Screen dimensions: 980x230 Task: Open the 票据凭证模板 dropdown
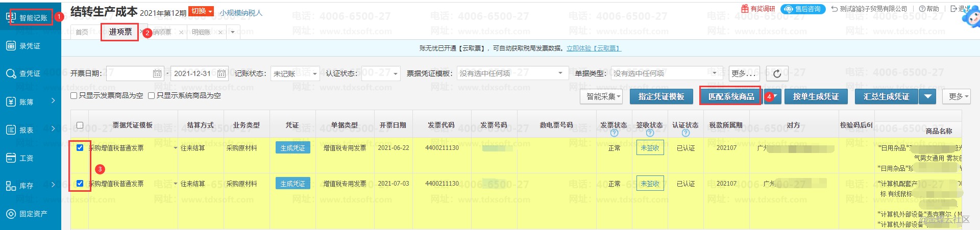(512, 73)
